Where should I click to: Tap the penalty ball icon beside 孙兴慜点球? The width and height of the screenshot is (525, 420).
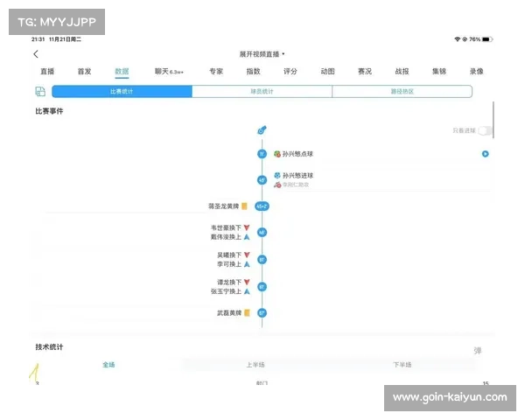coord(277,154)
